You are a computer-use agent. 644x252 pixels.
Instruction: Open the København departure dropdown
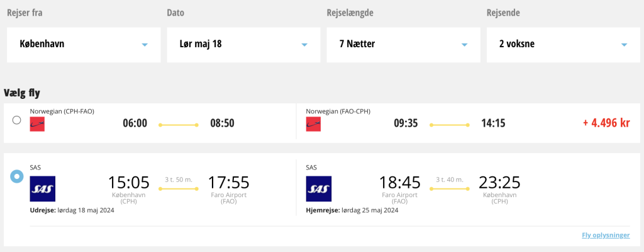84,45
